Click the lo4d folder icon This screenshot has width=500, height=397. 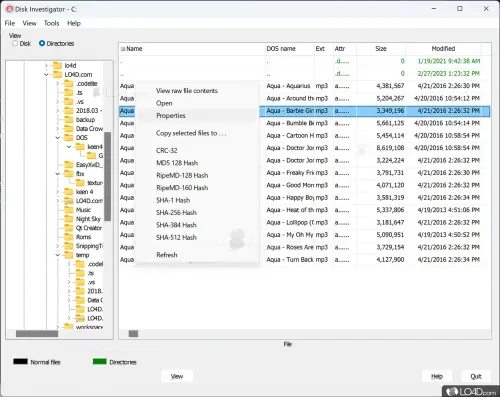tap(58, 65)
